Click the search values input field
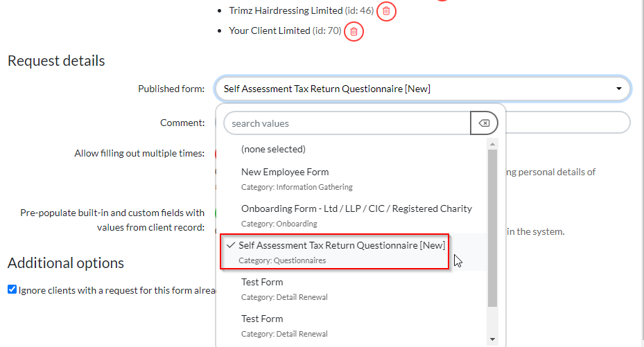 pyautogui.click(x=347, y=123)
